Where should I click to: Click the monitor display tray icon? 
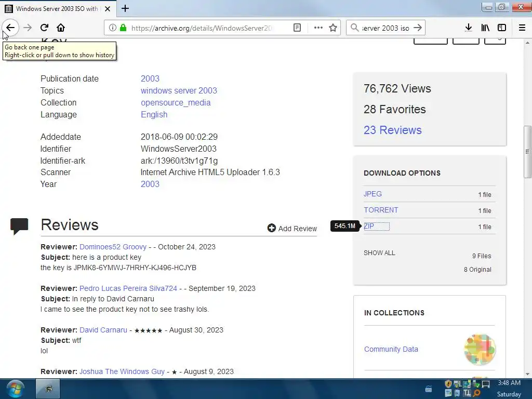486,384
